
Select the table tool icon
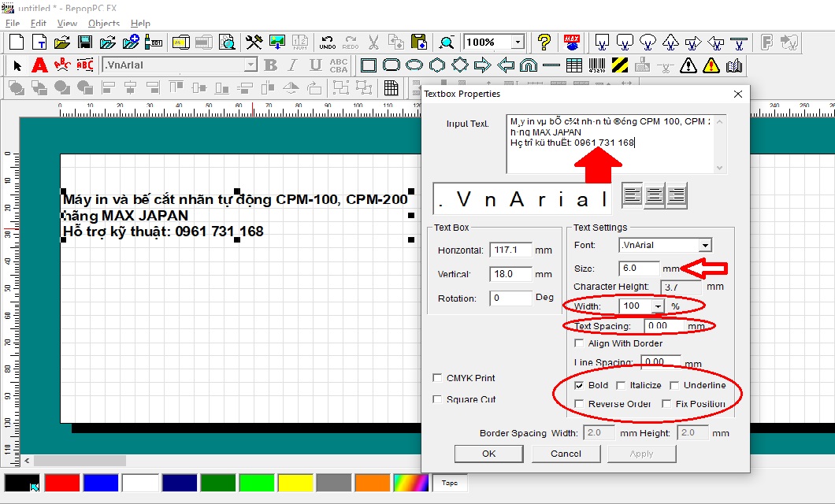574,65
